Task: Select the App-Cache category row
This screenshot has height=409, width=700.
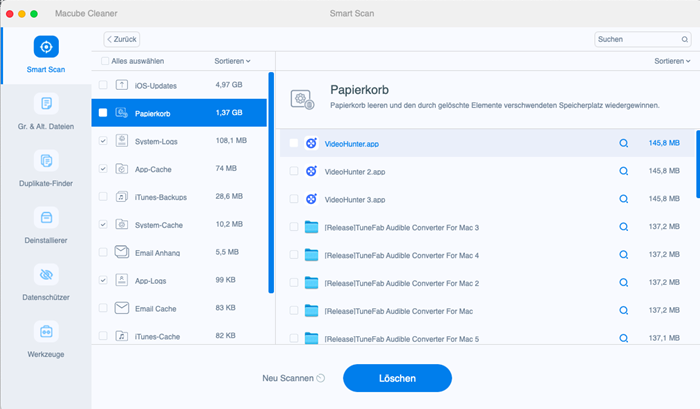Action: (179, 169)
